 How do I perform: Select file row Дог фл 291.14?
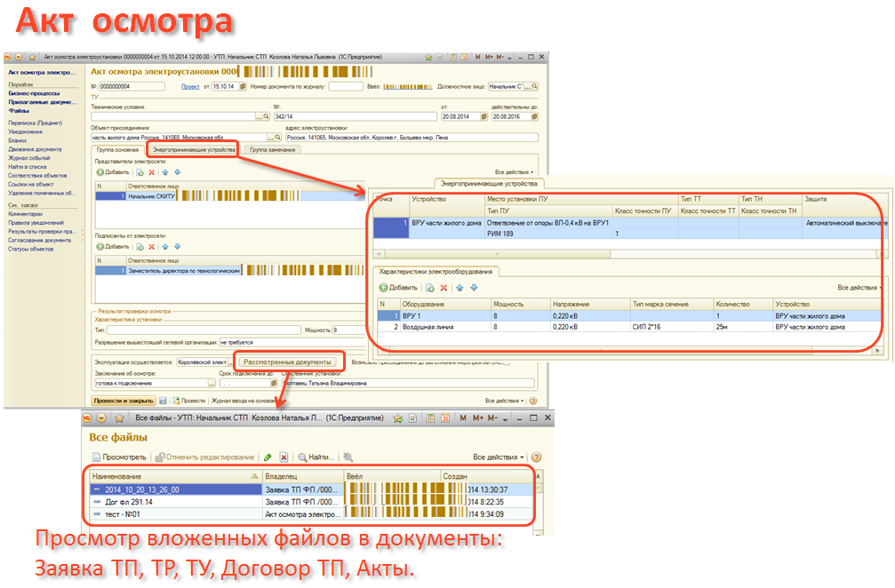[x=173, y=502]
